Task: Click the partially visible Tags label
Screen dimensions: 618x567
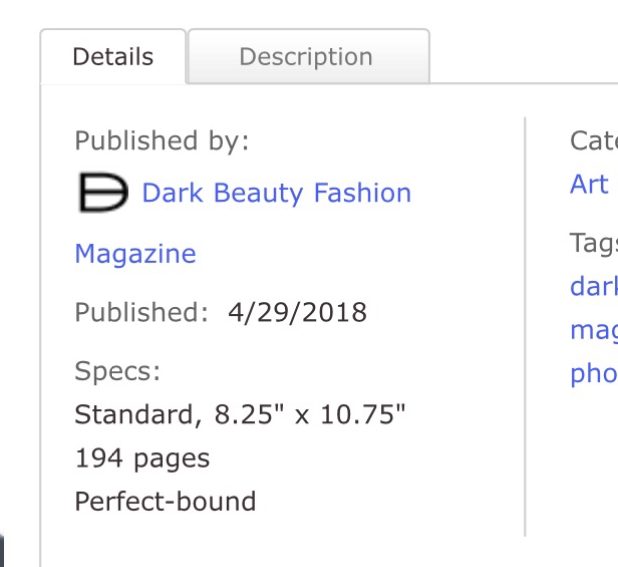Action: pos(594,242)
